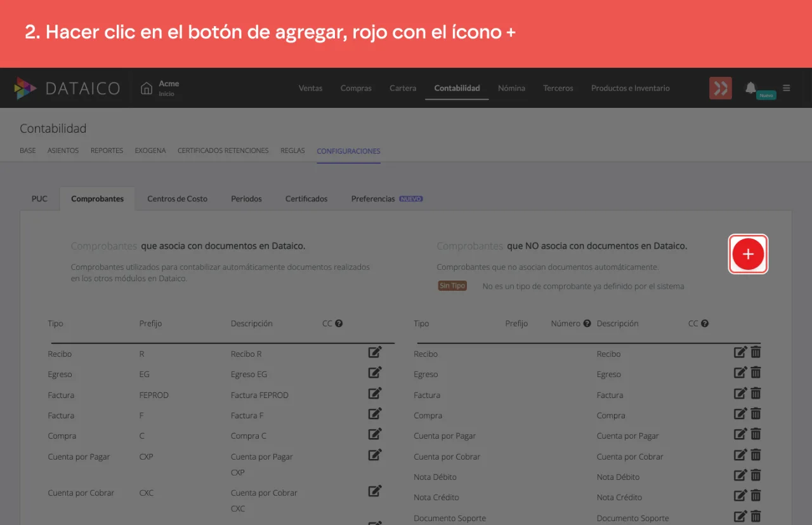This screenshot has width=812, height=525.
Task: Click the Número help icon
Action: pyautogui.click(x=587, y=323)
